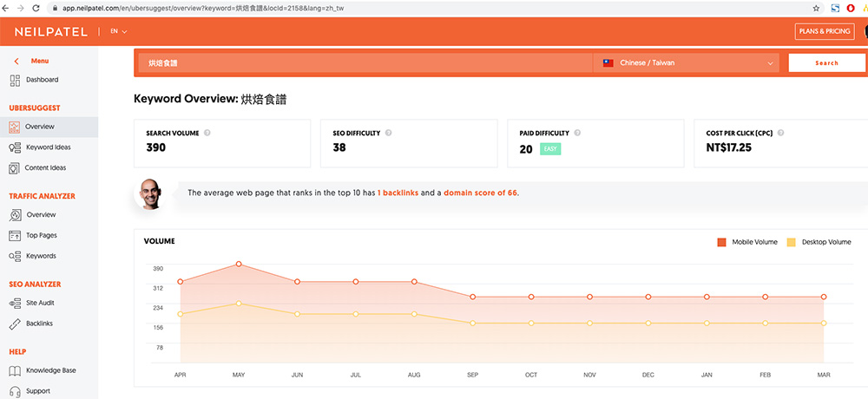Select Content Ideas in sidebar
This screenshot has height=399, width=868.
45,167
